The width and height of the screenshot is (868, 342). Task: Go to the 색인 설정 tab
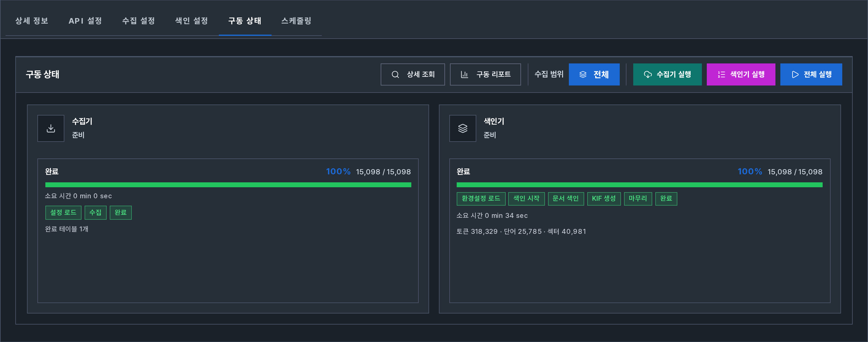tap(192, 21)
